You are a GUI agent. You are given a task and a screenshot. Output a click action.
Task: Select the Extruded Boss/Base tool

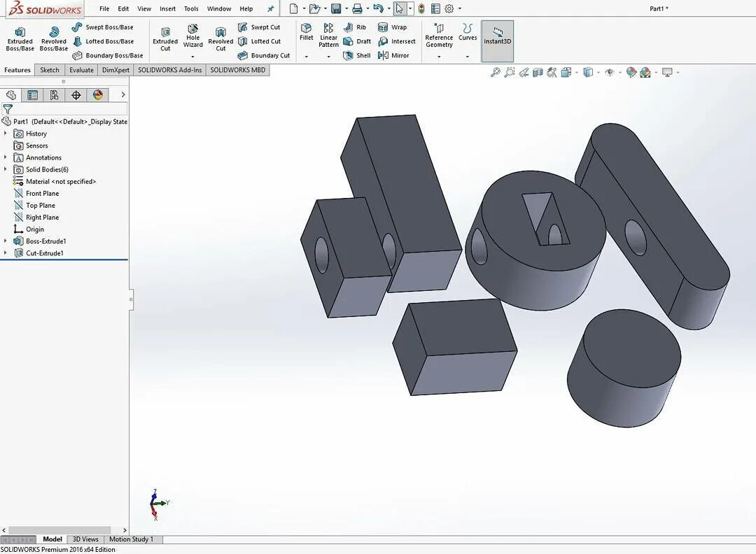click(20, 38)
